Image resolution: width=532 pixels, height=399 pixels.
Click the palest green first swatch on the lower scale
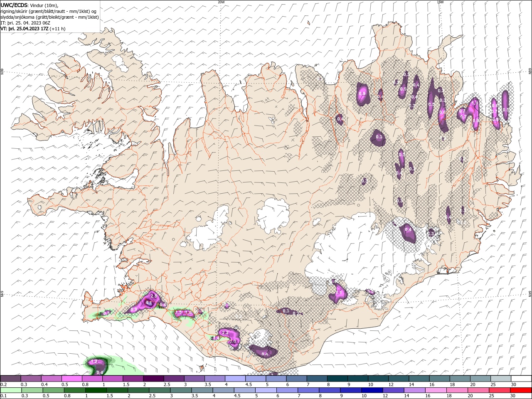[11, 390]
